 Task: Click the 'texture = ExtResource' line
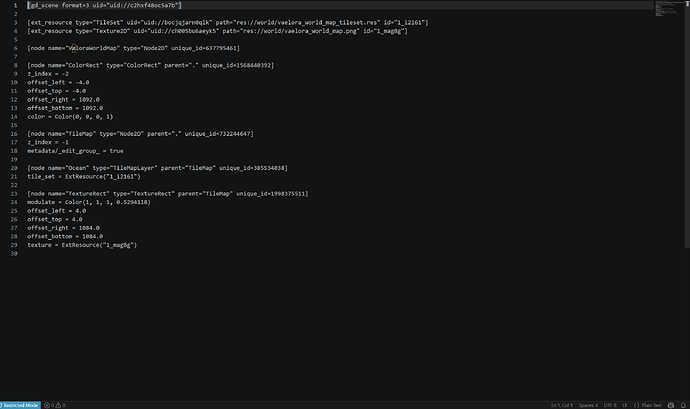[x=82, y=245]
